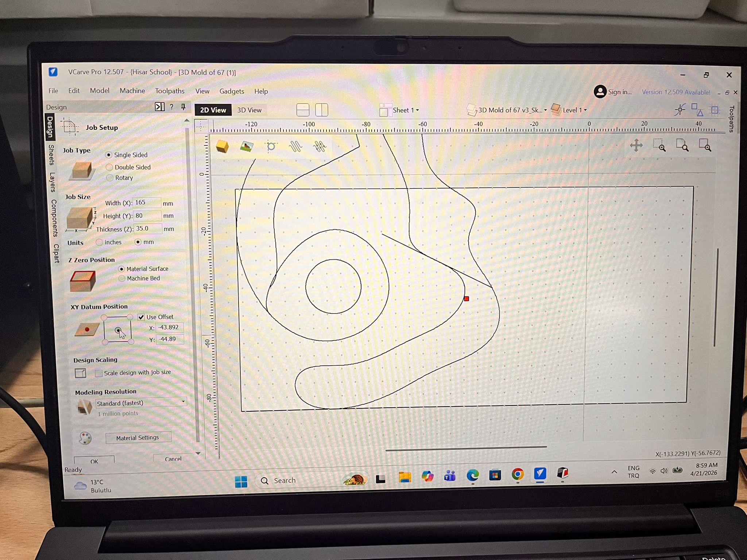Select Rotary job type

coord(109,178)
